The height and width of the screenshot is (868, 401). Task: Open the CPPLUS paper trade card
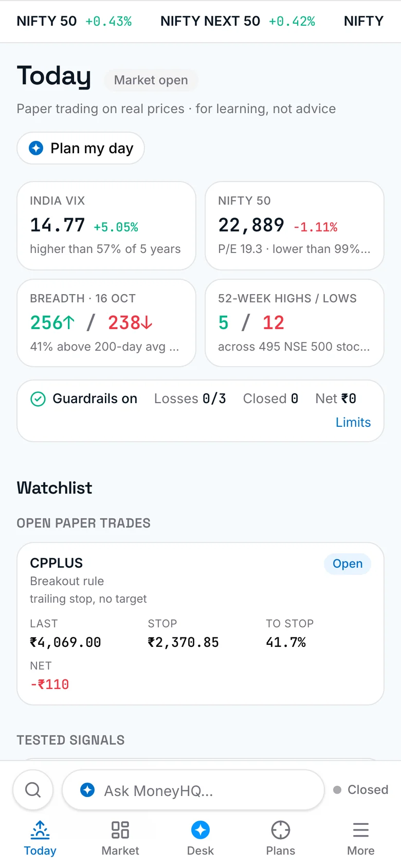200,624
